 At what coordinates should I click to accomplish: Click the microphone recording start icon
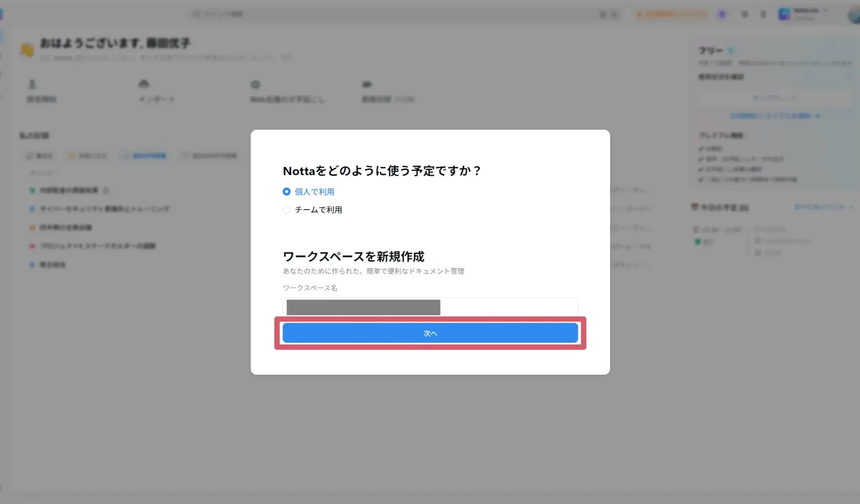(32, 85)
